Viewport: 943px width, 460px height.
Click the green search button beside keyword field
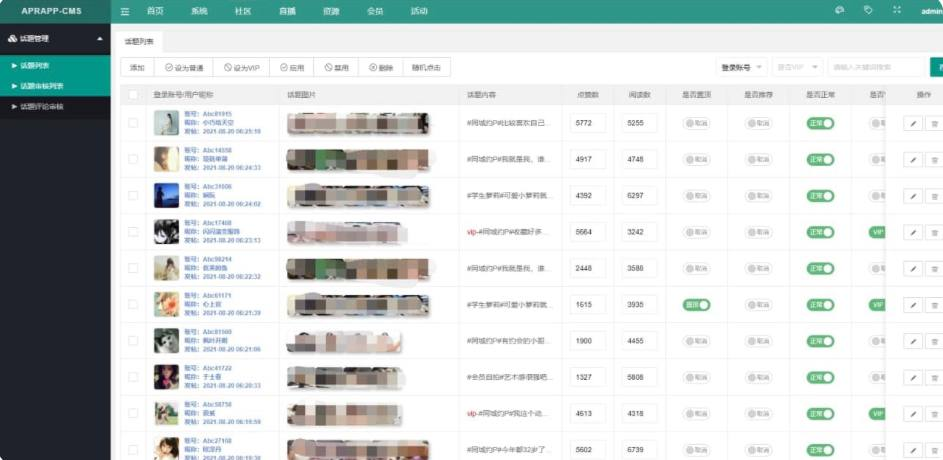point(936,67)
